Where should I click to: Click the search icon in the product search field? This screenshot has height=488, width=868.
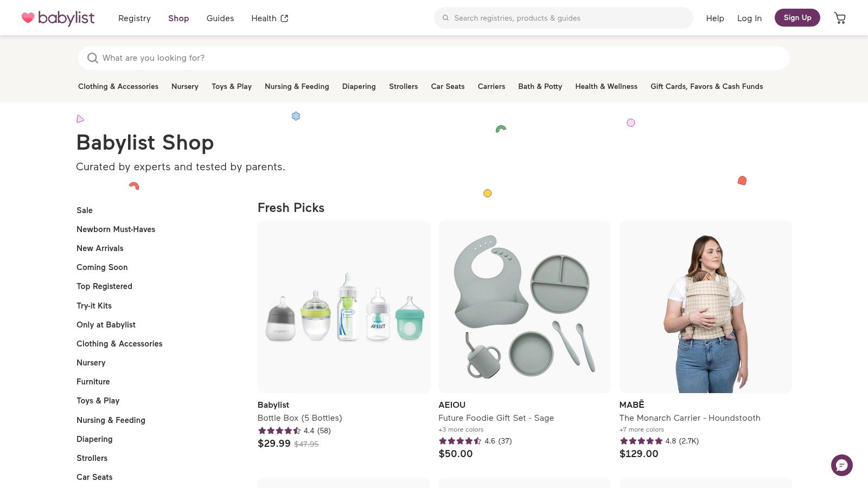coord(93,58)
